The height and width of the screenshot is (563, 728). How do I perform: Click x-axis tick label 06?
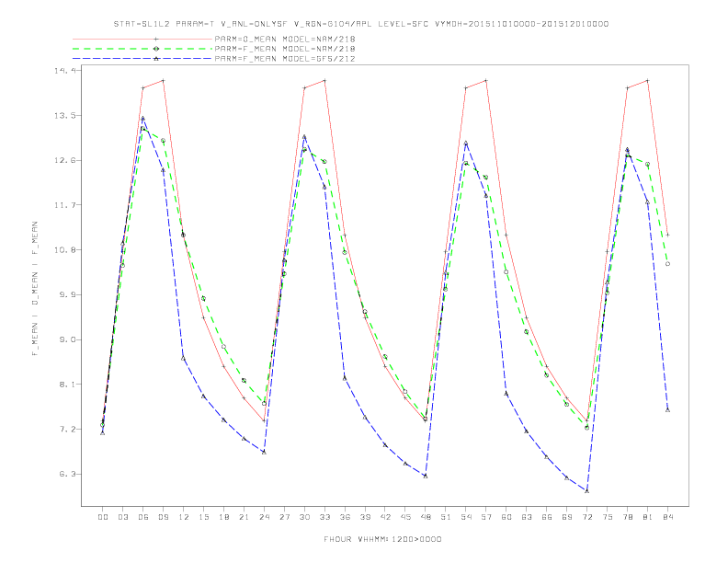point(143,517)
